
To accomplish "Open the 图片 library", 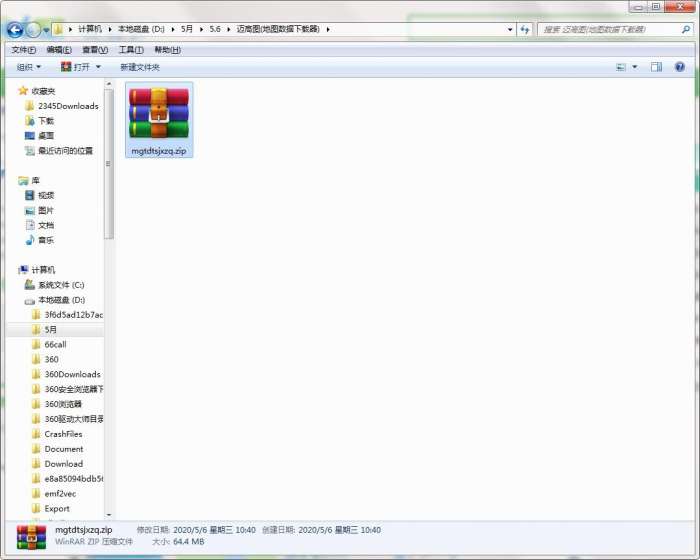I will click(x=46, y=210).
